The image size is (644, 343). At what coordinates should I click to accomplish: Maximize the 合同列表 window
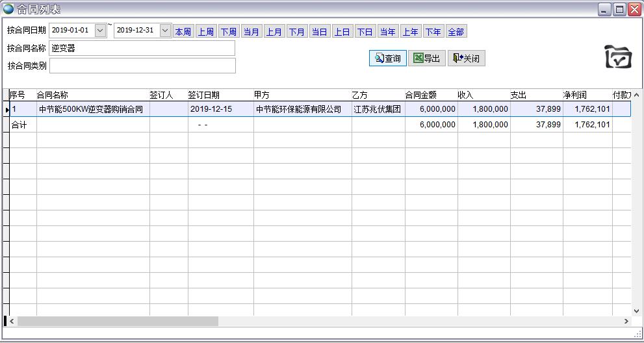click(619, 9)
